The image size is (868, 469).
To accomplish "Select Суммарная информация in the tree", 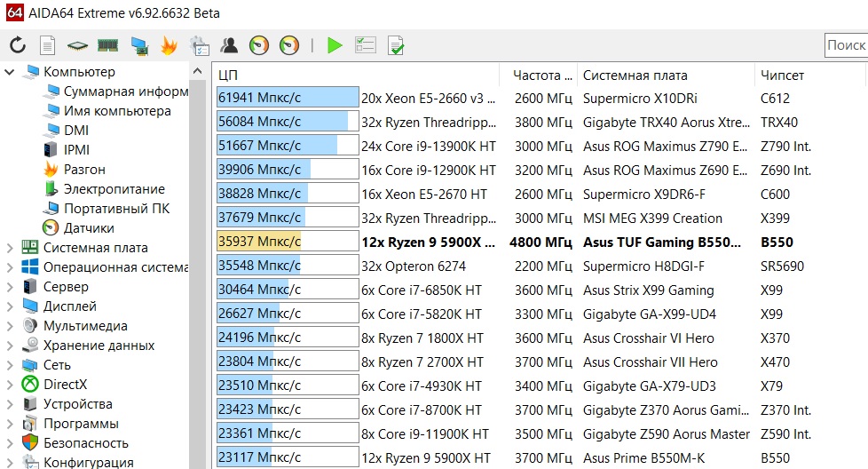I will click(x=126, y=91).
